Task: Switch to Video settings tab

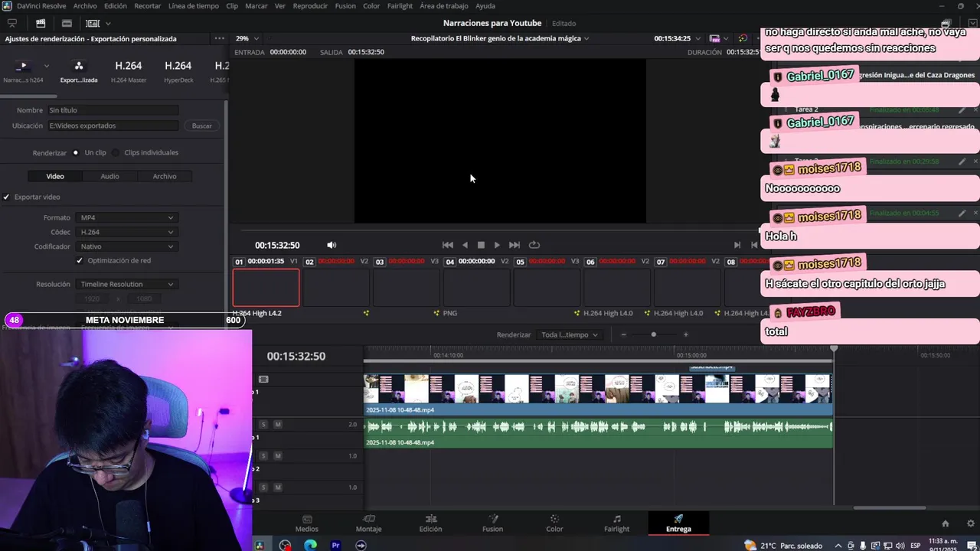Action: point(55,176)
